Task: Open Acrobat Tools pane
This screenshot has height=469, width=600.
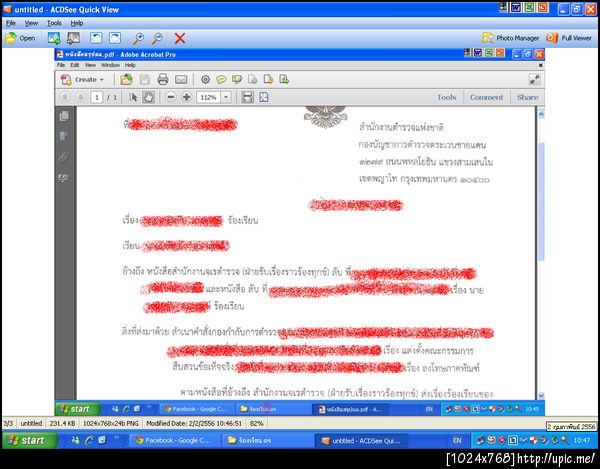Action: tap(447, 97)
